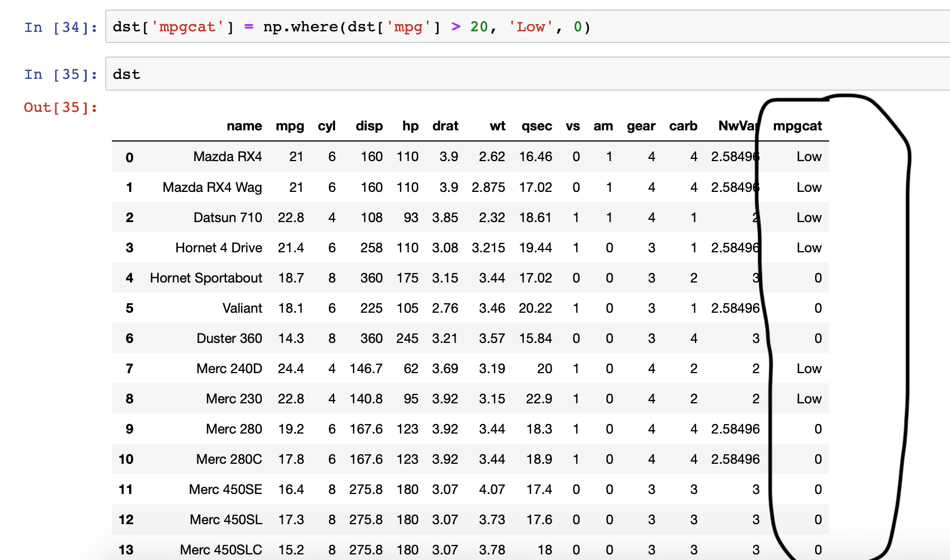Click mpgcat value 0 in Merc 280C row
The height and width of the screenshot is (560, 950).
[818, 459]
